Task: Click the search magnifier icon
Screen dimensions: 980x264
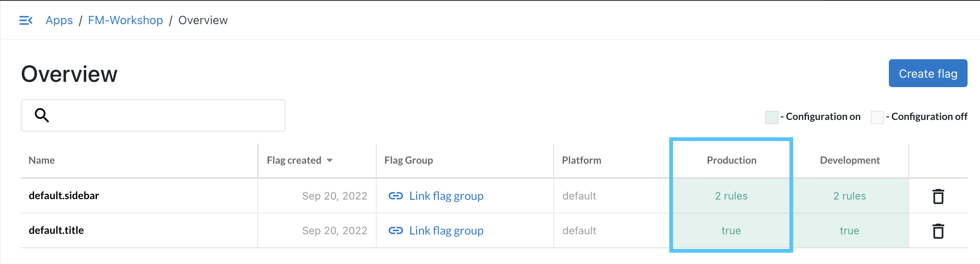Action: point(41,115)
